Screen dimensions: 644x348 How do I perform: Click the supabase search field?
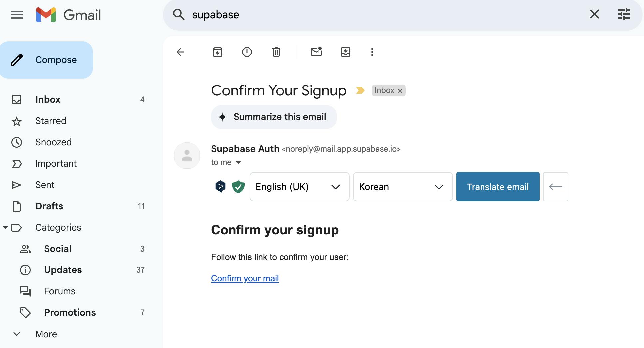click(x=366, y=15)
